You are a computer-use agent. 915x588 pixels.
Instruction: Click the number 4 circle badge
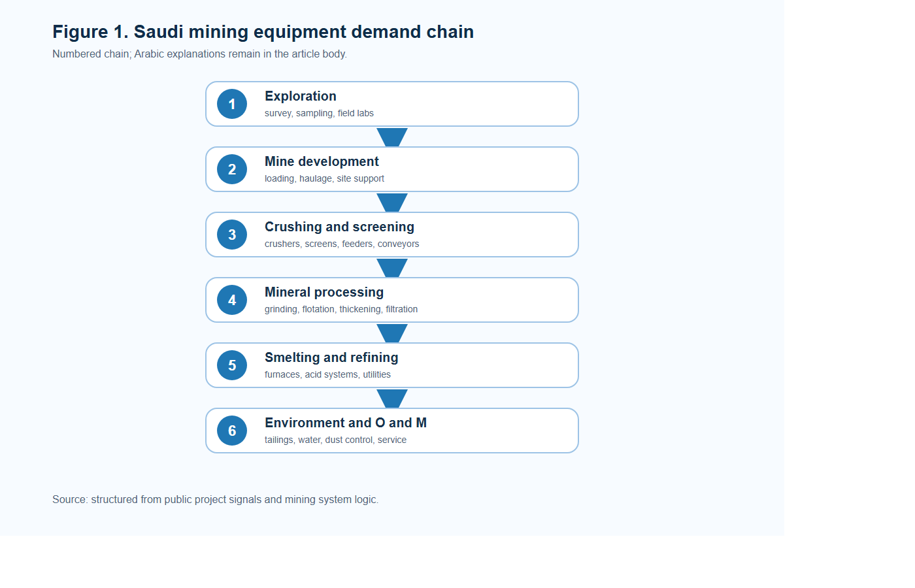pos(232,300)
